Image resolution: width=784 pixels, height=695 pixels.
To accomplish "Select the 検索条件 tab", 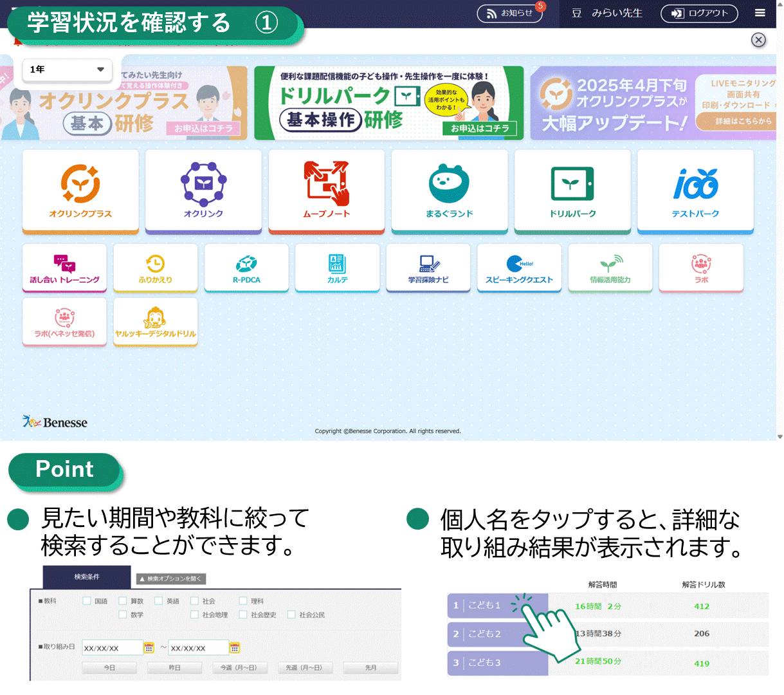I will (87, 577).
